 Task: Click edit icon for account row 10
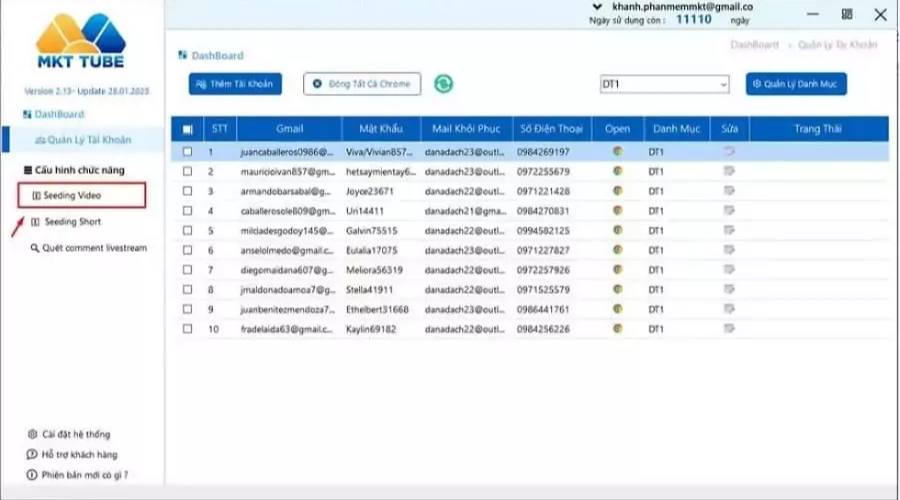pos(729,328)
